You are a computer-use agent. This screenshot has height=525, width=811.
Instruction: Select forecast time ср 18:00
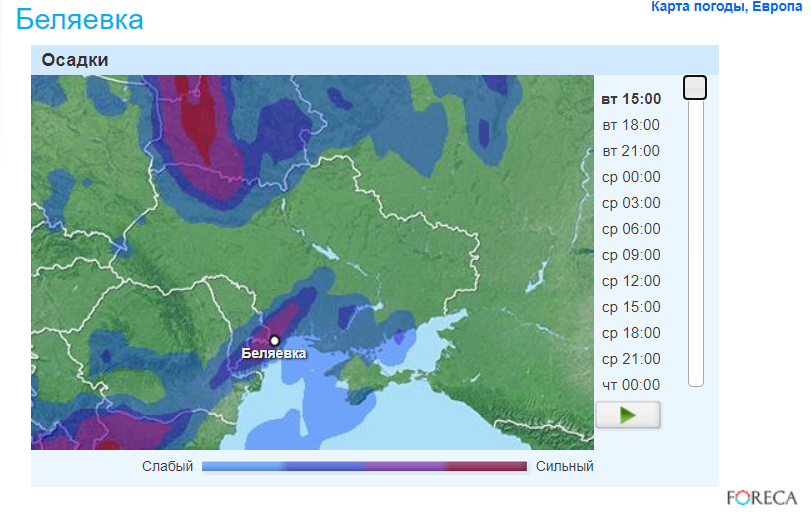coord(631,333)
